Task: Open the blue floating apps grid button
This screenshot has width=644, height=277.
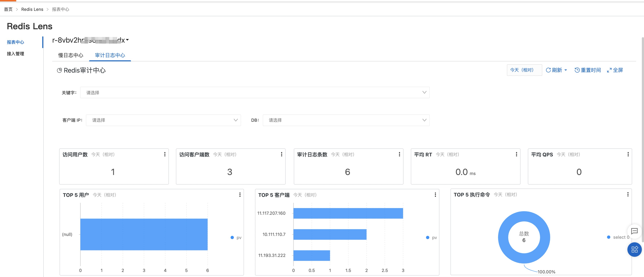Action: pos(634,250)
